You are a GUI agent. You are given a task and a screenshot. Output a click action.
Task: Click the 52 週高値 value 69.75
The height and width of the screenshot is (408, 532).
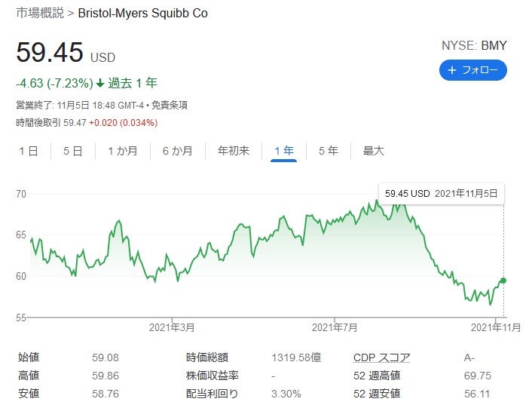click(478, 376)
